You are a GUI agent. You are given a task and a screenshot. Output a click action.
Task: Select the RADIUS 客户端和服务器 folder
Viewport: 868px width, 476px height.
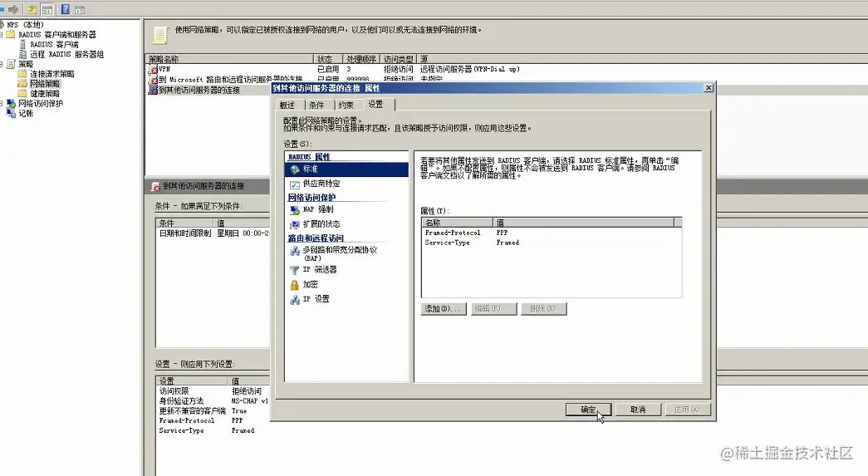click(57, 34)
